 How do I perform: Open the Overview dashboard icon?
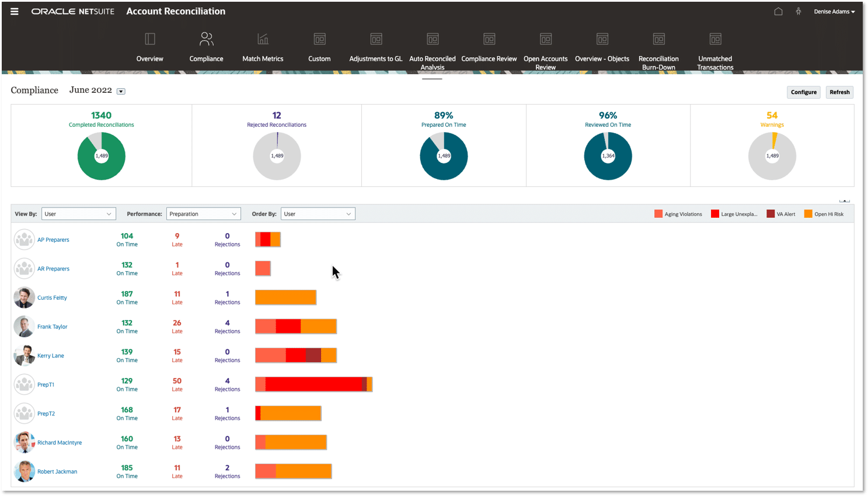pos(150,39)
